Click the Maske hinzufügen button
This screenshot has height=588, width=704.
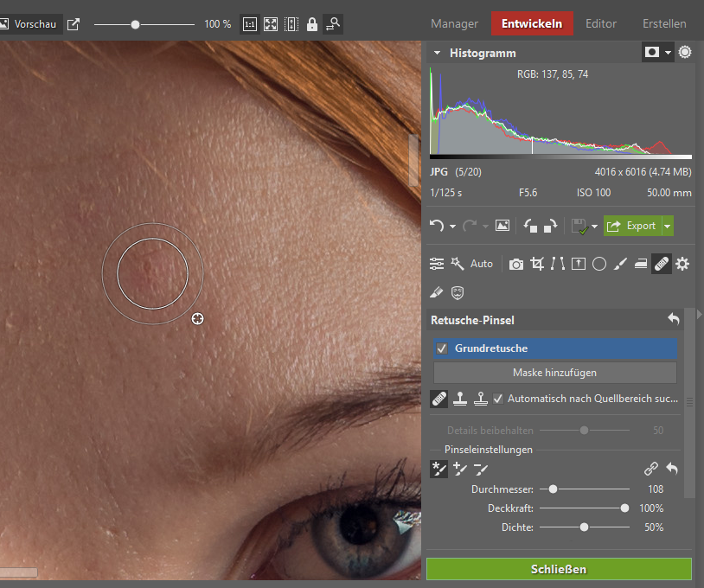click(555, 373)
